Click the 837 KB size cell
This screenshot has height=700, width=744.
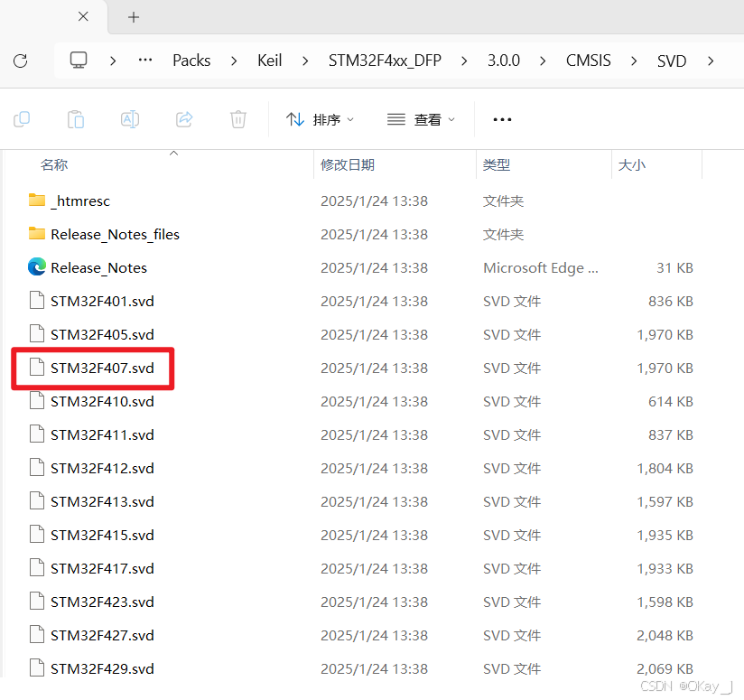pyautogui.click(x=671, y=434)
